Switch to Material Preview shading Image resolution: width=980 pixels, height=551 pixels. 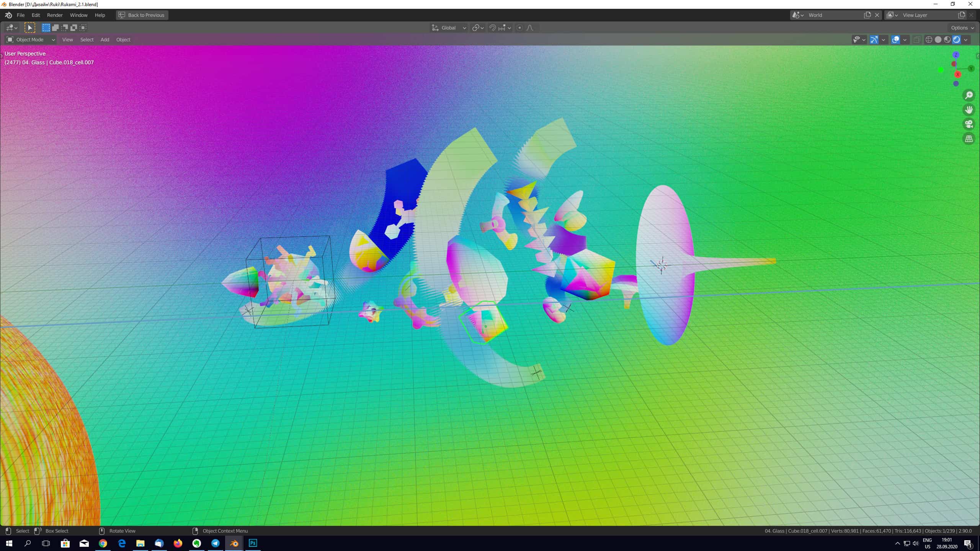coord(947,39)
